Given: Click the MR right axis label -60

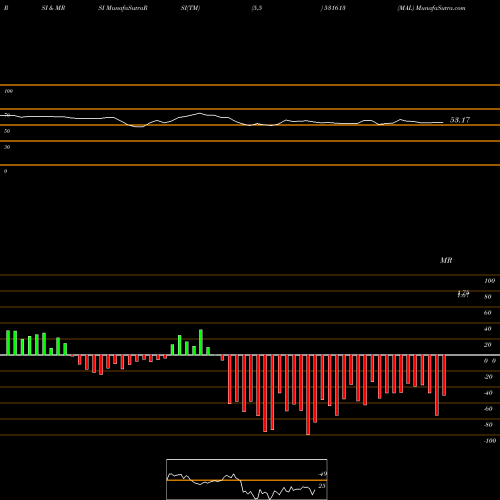Looking at the screenshot, I should pos(488,409).
